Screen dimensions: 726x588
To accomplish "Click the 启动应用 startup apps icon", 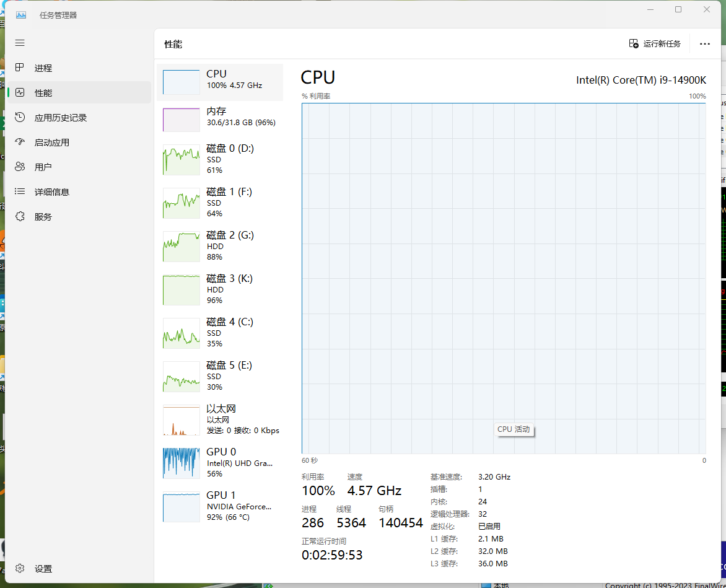I will [x=19, y=142].
